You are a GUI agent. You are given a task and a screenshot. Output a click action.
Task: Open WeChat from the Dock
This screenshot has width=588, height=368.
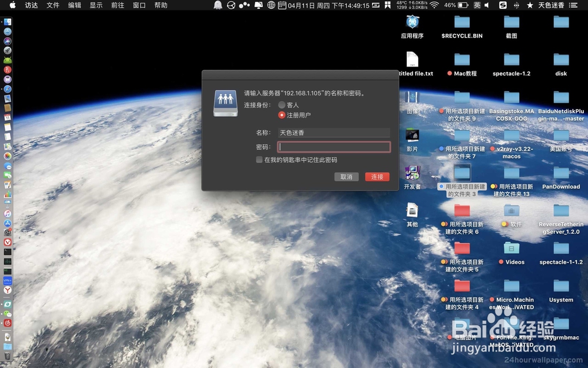click(8, 313)
